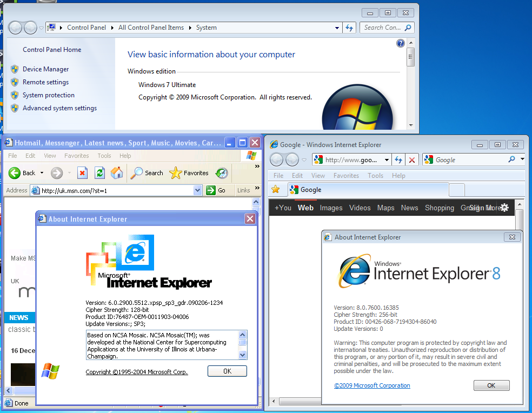Click the IE8 Forward navigation button

pyautogui.click(x=292, y=159)
